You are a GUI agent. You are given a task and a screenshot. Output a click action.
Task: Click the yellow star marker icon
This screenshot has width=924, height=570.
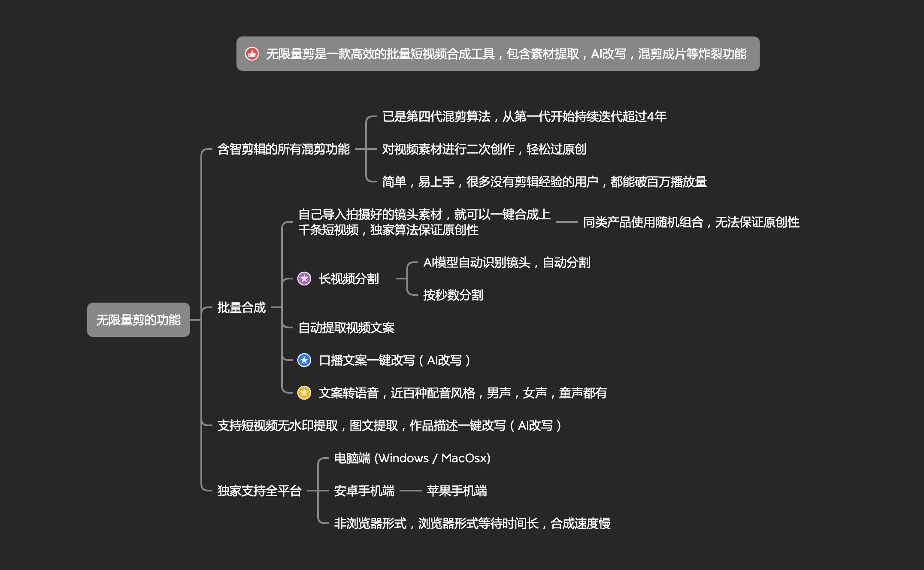(304, 393)
